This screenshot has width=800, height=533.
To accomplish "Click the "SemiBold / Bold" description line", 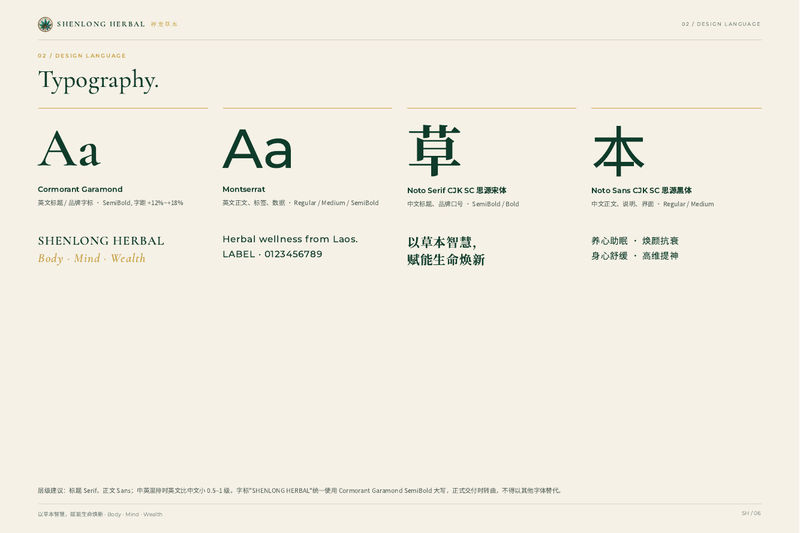I will [x=463, y=204].
